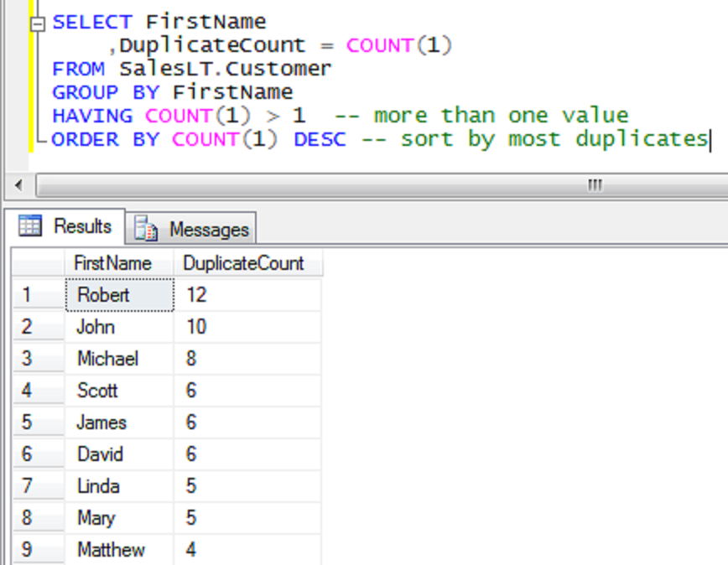Click the Results grid icon
This screenshot has width=728, height=565.
pos(29,225)
